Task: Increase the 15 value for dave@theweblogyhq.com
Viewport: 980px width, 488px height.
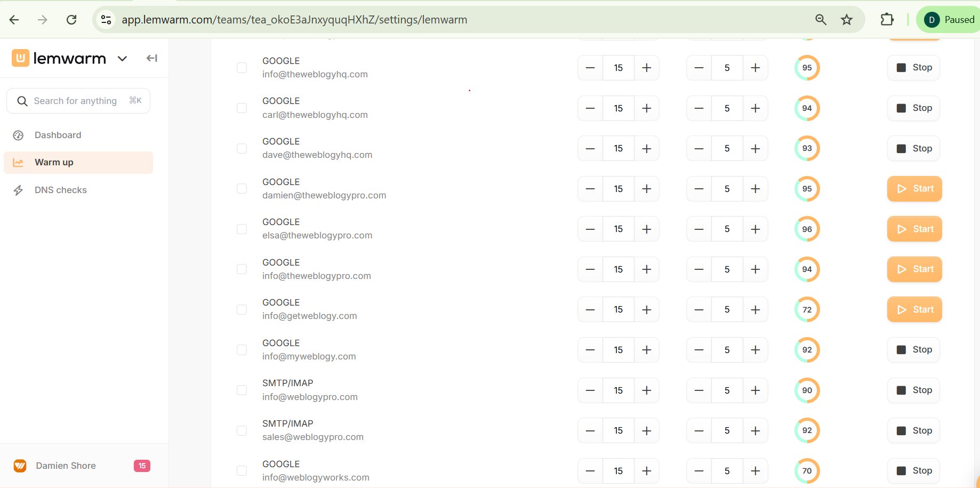Action: (647, 148)
